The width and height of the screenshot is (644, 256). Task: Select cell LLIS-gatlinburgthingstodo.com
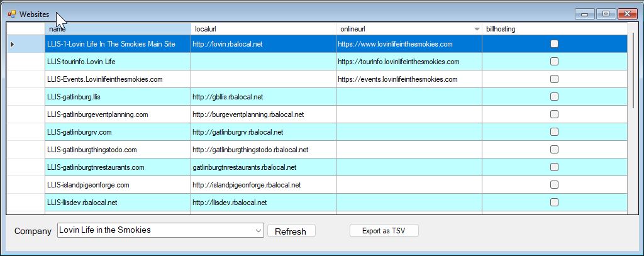point(118,150)
